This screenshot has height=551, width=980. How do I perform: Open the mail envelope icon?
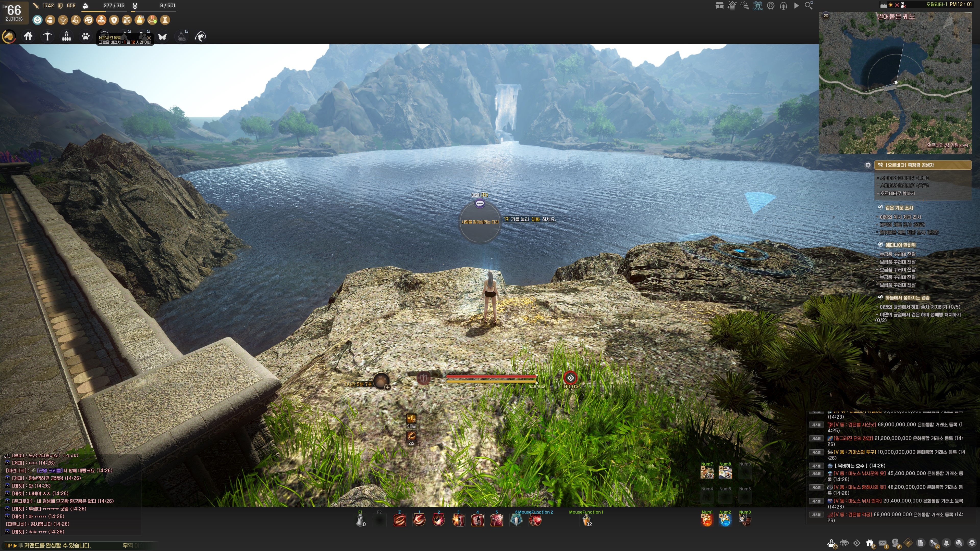click(x=883, y=543)
